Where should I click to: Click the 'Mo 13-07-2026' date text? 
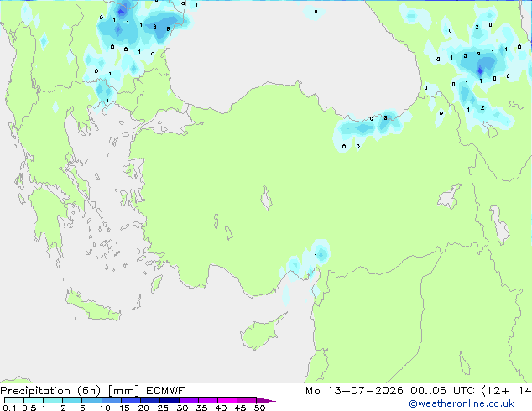pyautogui.click(x=354, y=391)
